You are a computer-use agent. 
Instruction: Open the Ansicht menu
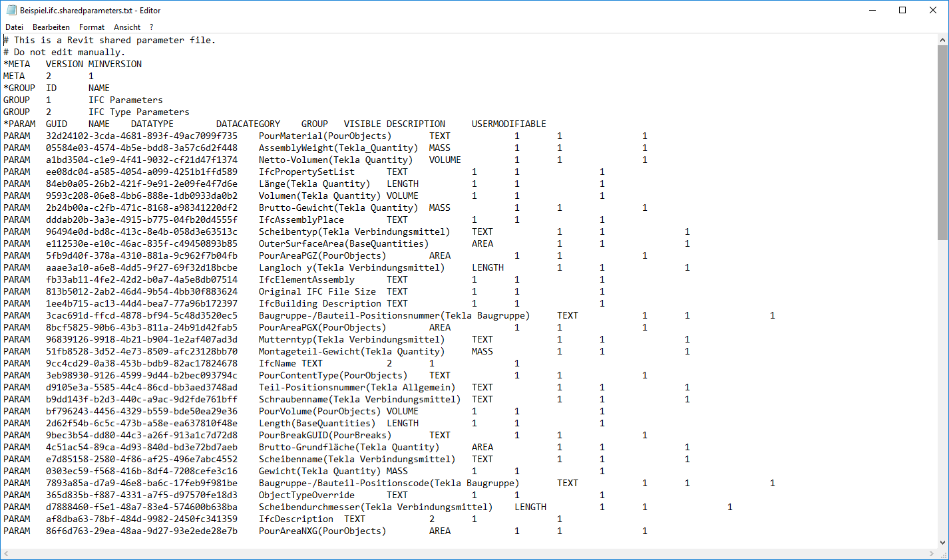pyautogui.click(x=127, y=27)
